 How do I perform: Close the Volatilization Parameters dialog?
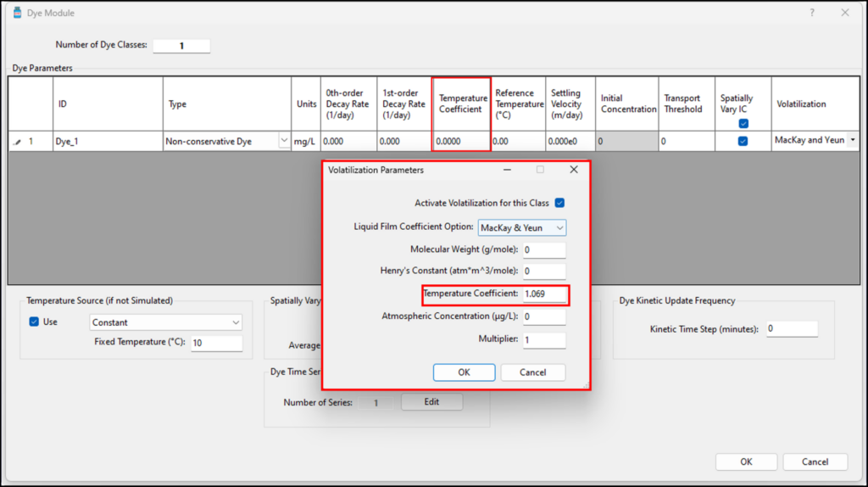574,170
